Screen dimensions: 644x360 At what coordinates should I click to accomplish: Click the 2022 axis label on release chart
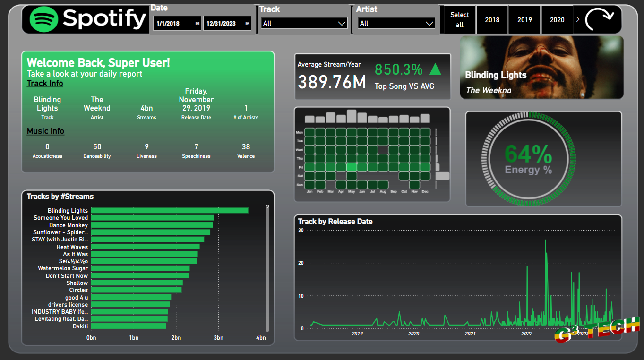pyautogui.click(x=526, y=334)
